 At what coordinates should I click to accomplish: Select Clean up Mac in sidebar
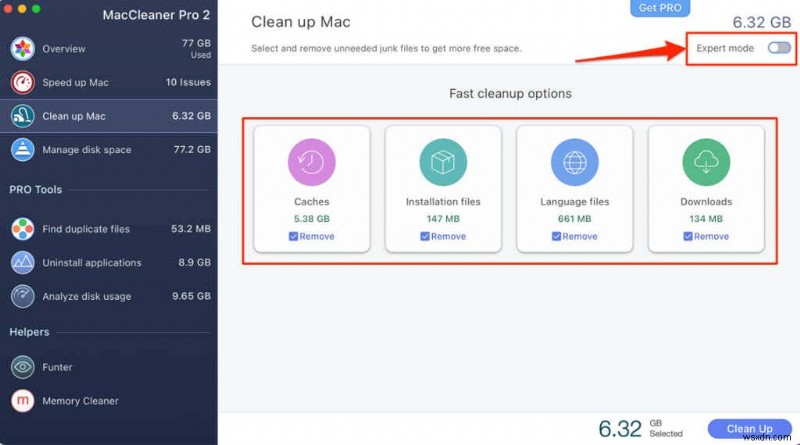coord(108,116)
